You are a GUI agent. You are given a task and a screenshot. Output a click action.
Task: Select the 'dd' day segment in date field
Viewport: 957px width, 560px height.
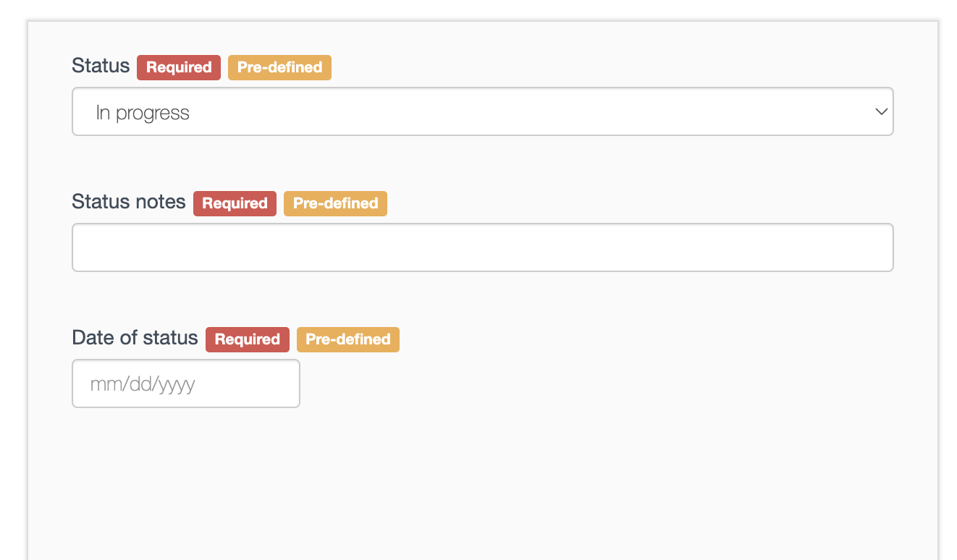point(140,383)
